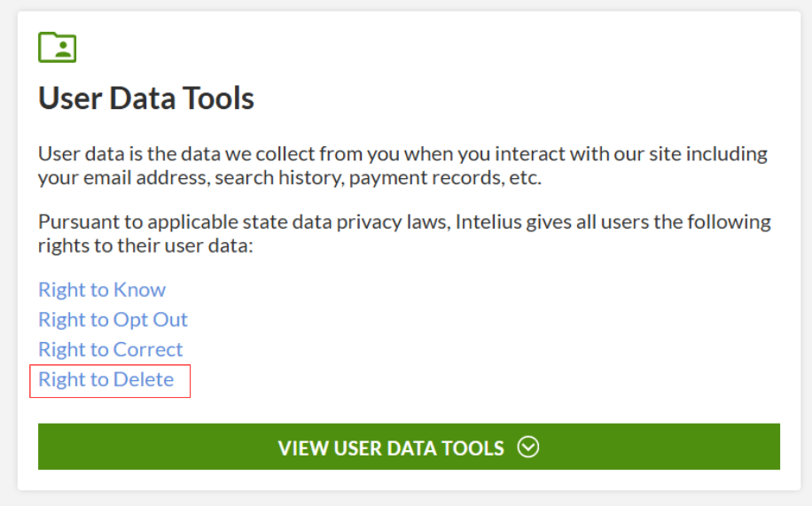Follow the Right to Correct link
Viewport: 812px width, 506px height.
[110, 349]
